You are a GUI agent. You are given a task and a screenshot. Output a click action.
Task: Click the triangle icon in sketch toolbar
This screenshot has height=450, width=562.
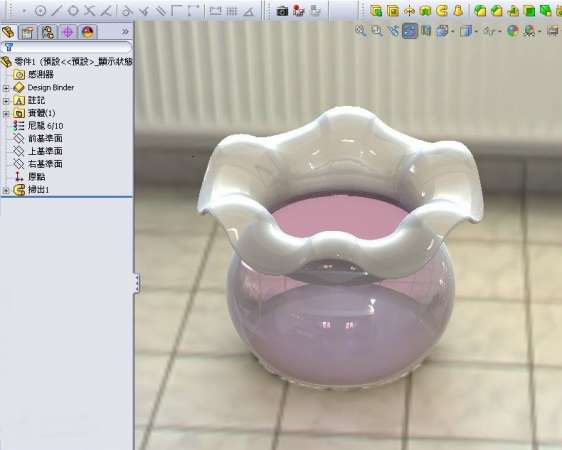point(248,11)
